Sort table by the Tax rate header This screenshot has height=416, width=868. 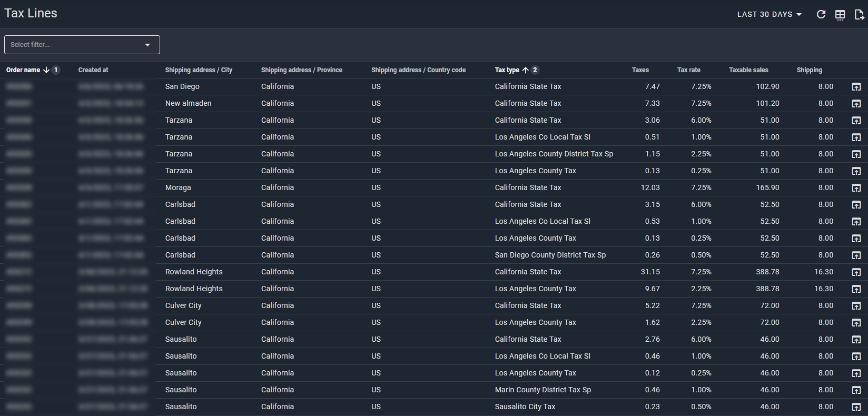pyautogui.click(x=688, y=70)
